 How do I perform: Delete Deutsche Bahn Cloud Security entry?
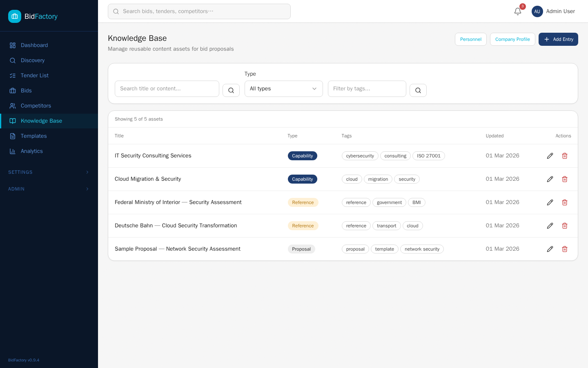point(565,226)
